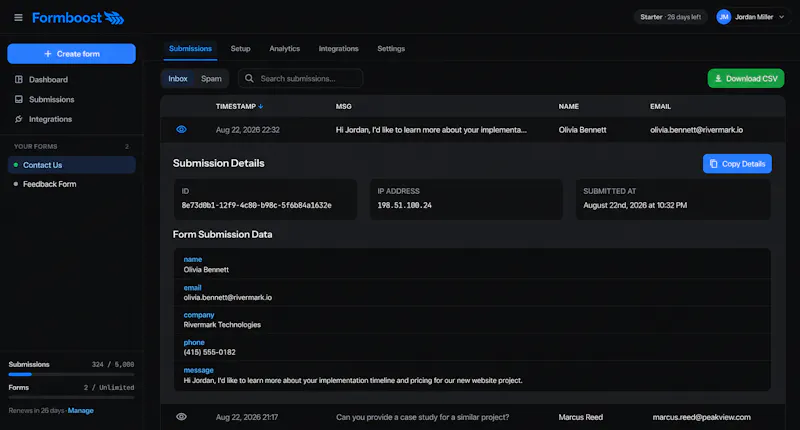Switch to the Setup tab
This screenshot has height=430, width=800.
(240, 48)
